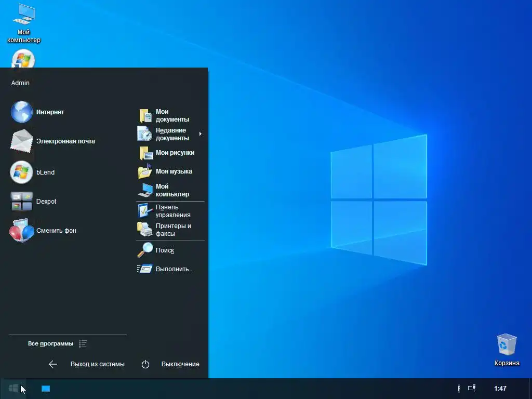Select the Панель управления menu label
Screen dimensions: 532x399
pyautogui.click(x=173, y=211)
